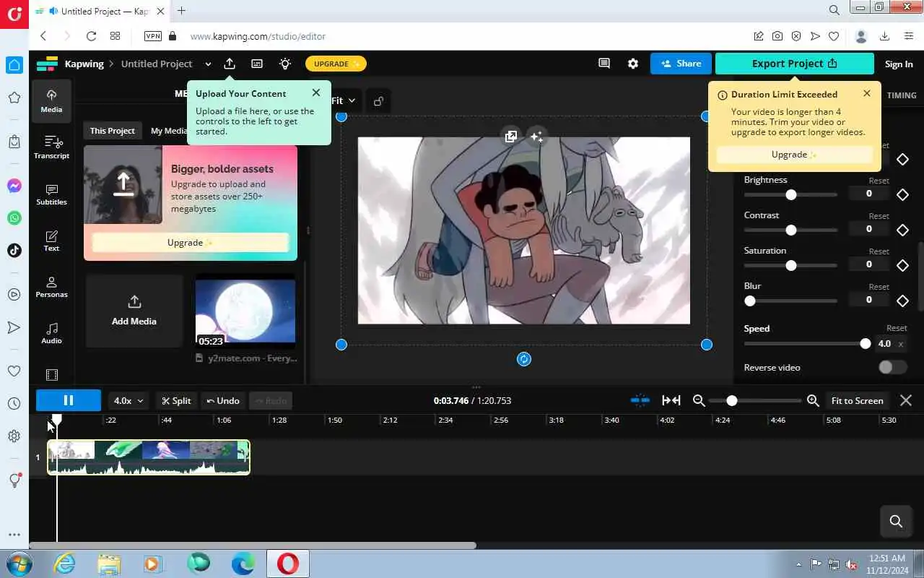This screenshot has height=578, width=924.
Task: Click the lock aspect ratio icon above canvas
Action: click(x=378, y=101)
